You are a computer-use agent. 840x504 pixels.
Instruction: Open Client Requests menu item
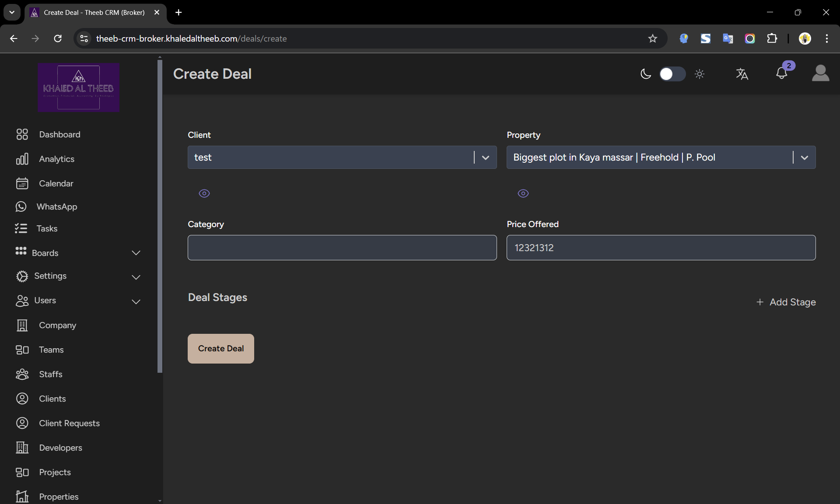point(69,423)
